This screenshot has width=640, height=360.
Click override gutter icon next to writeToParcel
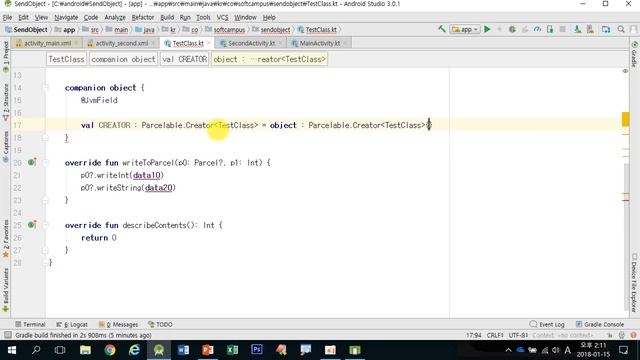click(x=32, y=162)
